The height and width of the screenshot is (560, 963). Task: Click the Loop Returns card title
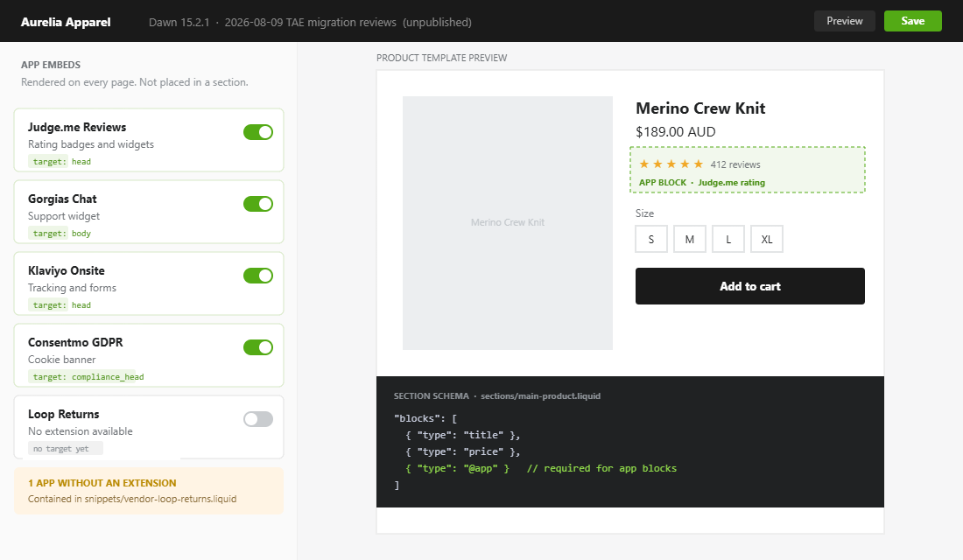coord(63,415)
